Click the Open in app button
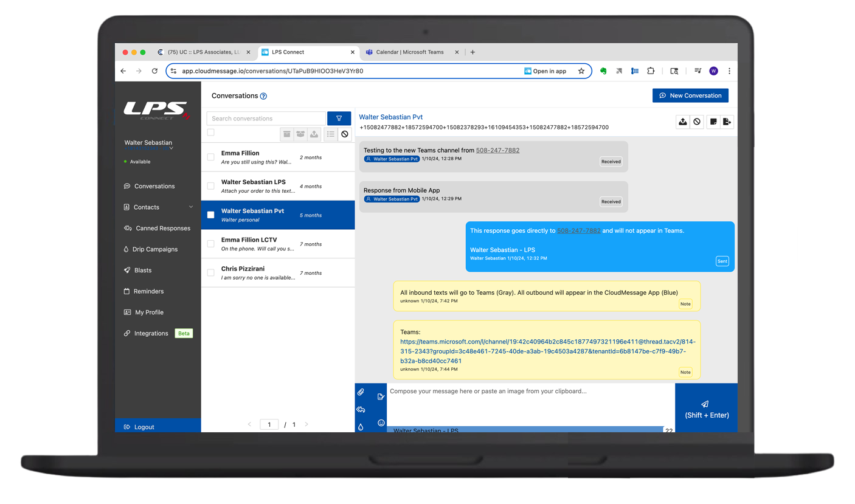The image size is (855, 504). [545, 71]
